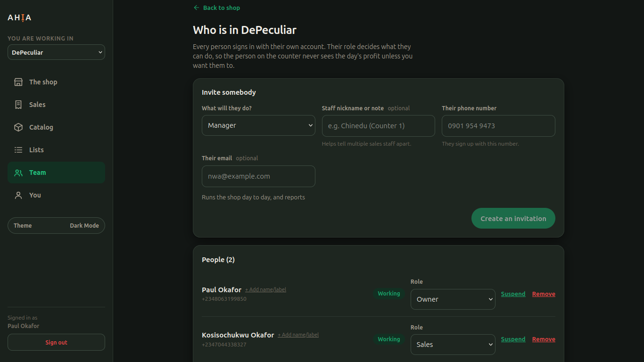Open the DePeculiar shop selector dropdown
Screen dimensions: 644x362
56,52
